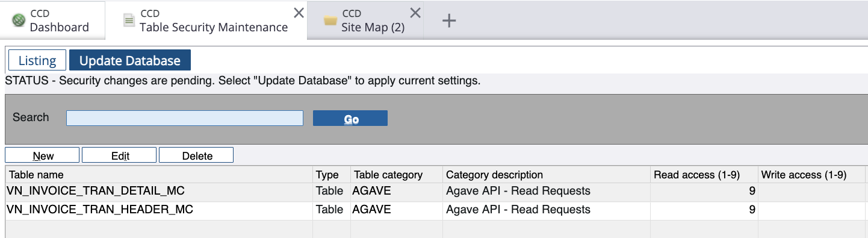Click the Delete button
The width and height of the screenshot is (868, 238).
(196, 155)
